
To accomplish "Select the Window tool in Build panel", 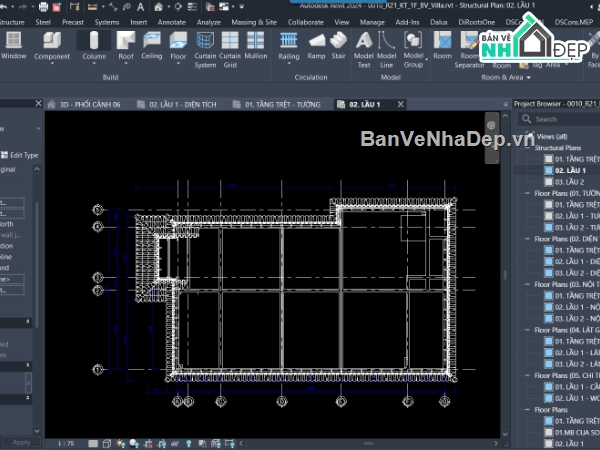I will click(x=13, y=45).
